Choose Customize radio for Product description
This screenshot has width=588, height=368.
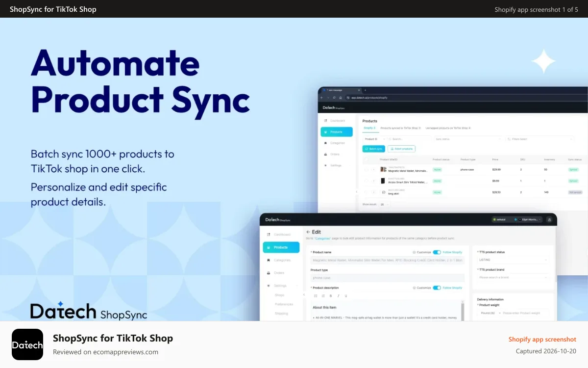click(414, 288)
